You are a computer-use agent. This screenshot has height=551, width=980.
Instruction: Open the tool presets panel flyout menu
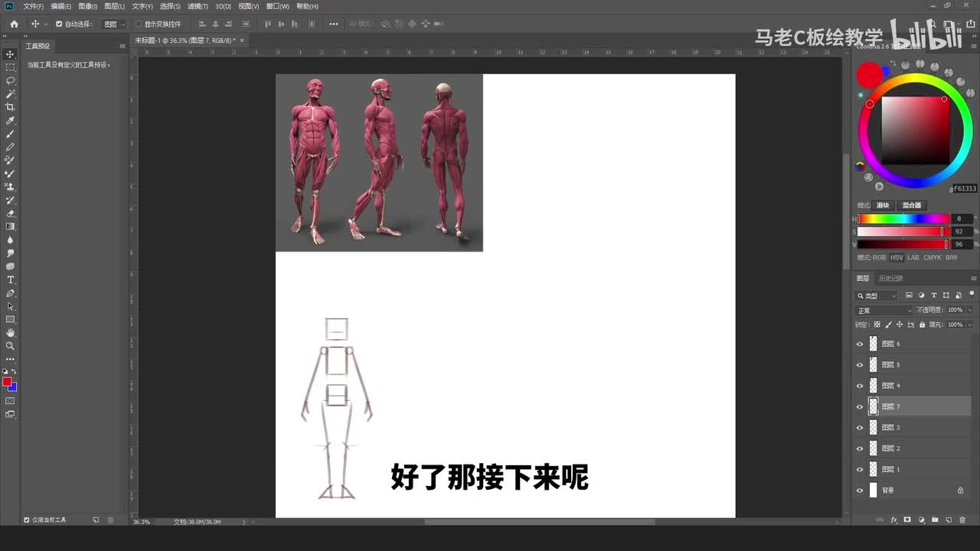click(122, 46)
